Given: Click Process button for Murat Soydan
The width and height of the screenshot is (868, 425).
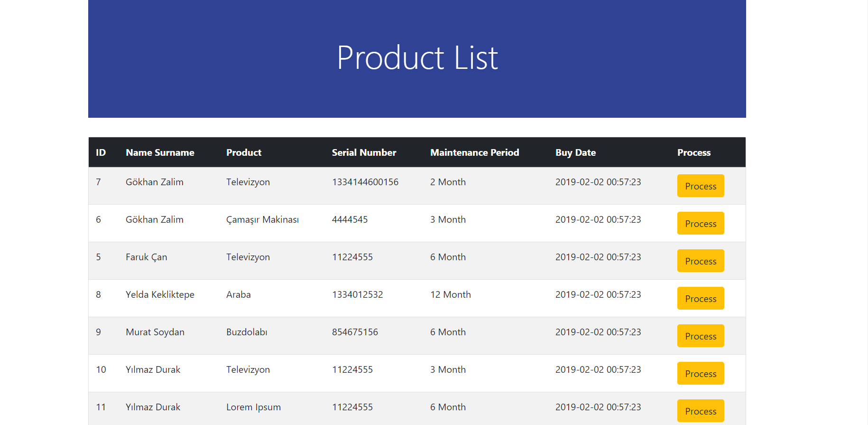Looking at the screenshot, I should [x=701, y=336].
